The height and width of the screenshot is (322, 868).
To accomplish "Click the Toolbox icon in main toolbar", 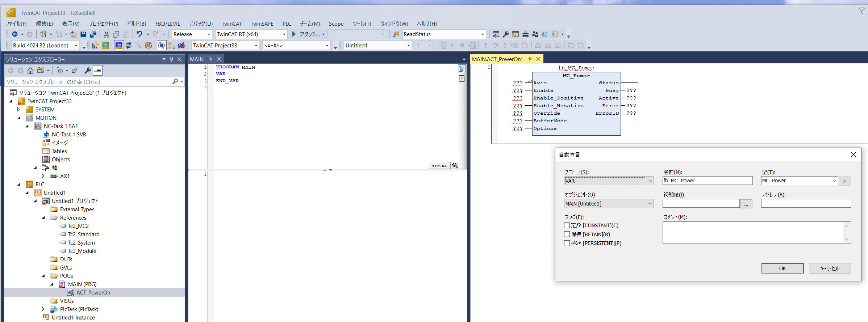I will point(525,34).
